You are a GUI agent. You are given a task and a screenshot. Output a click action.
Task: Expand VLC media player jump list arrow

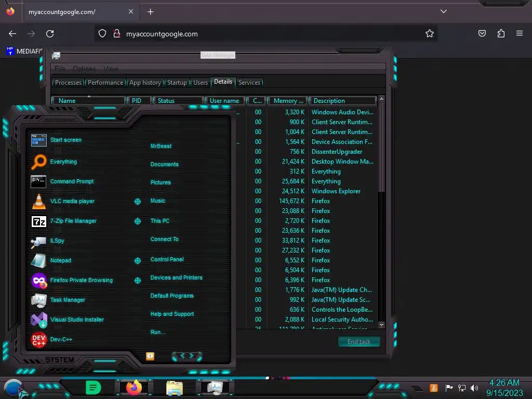point(137,202)
